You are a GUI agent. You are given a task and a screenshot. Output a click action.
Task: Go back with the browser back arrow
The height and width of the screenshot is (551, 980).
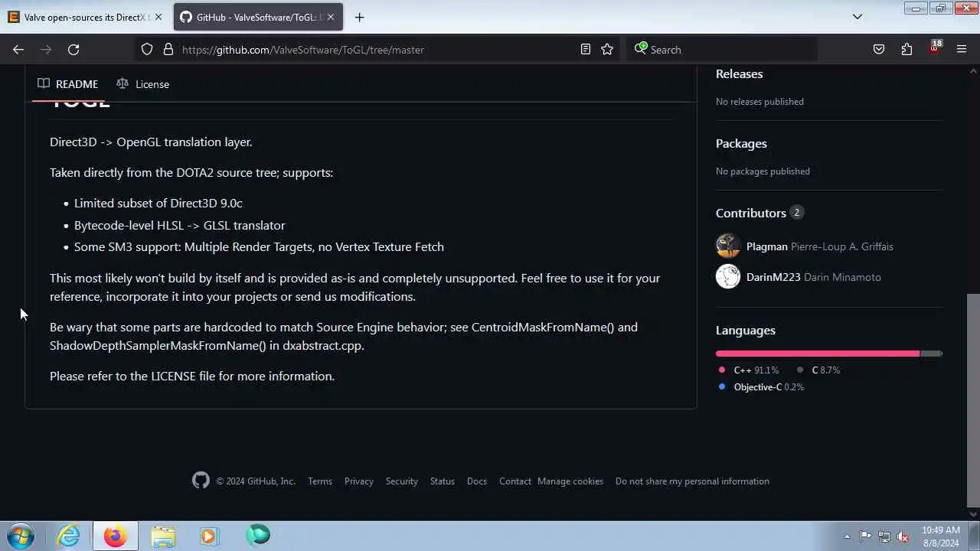[18, 50]
